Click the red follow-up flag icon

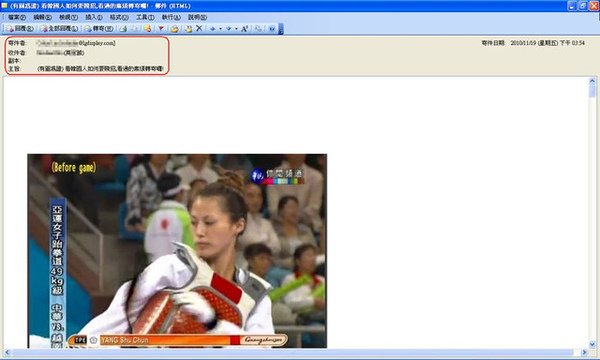(x=161, y=29)
